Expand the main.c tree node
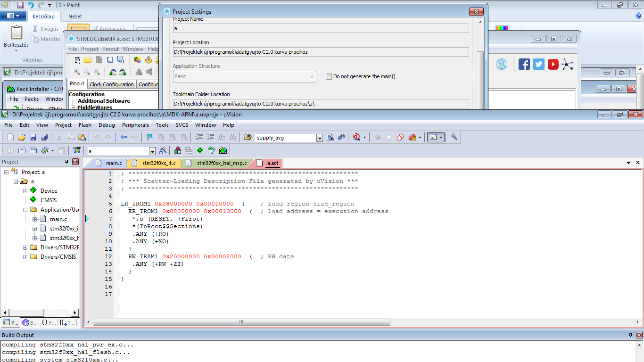Viewport: 644px width, 362px height. [x=35, y=219]
